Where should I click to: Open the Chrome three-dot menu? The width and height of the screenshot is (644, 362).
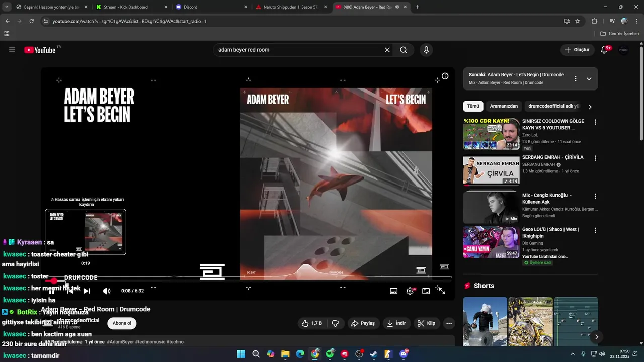(636, 21)
